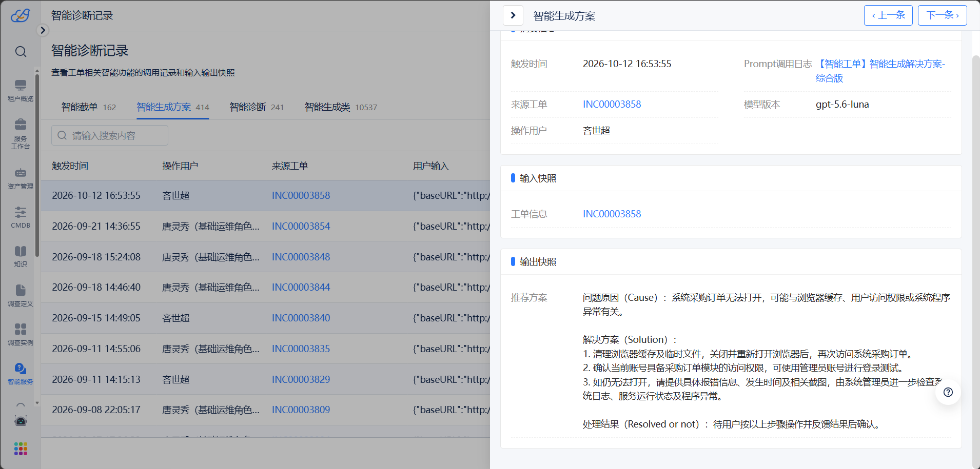Image resolution: width=980 pixels, height=469 pixels.
Task: Expand the sidebar with the chevron toggle
Action: point(43,30)
